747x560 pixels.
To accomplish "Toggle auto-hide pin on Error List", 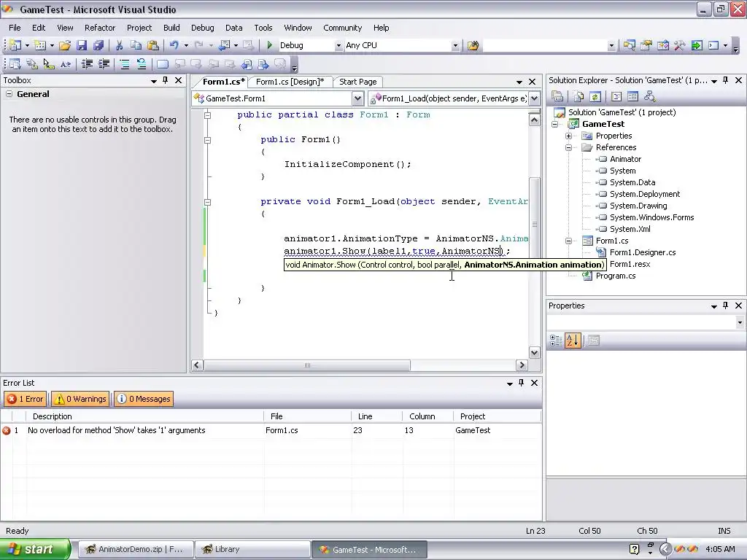I will (x=521, y=382).
